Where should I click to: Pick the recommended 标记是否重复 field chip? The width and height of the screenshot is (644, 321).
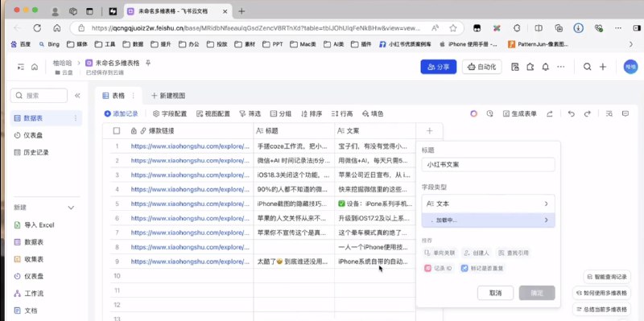pos(482,269)
